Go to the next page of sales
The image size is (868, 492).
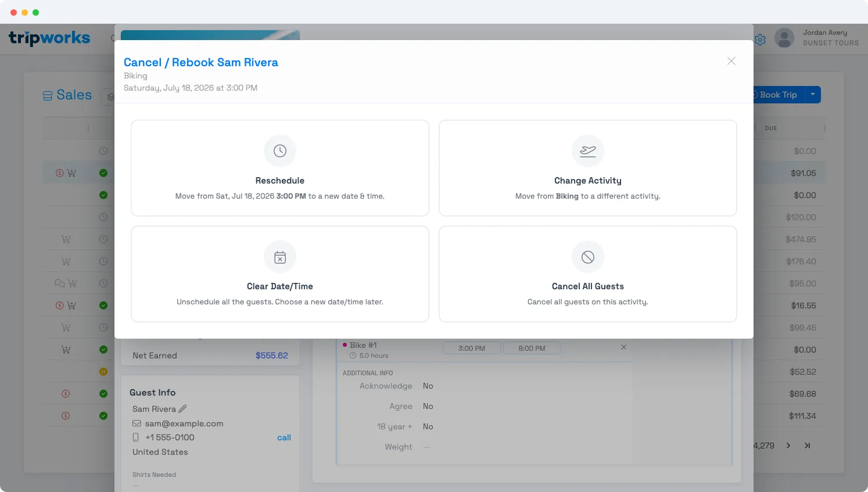click(x=788, y=446)
